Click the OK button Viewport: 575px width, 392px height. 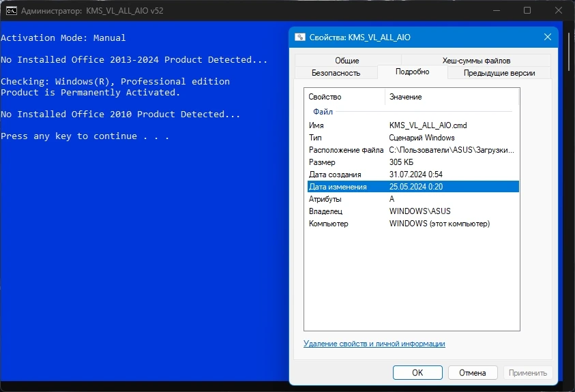[x=417, y=373]
